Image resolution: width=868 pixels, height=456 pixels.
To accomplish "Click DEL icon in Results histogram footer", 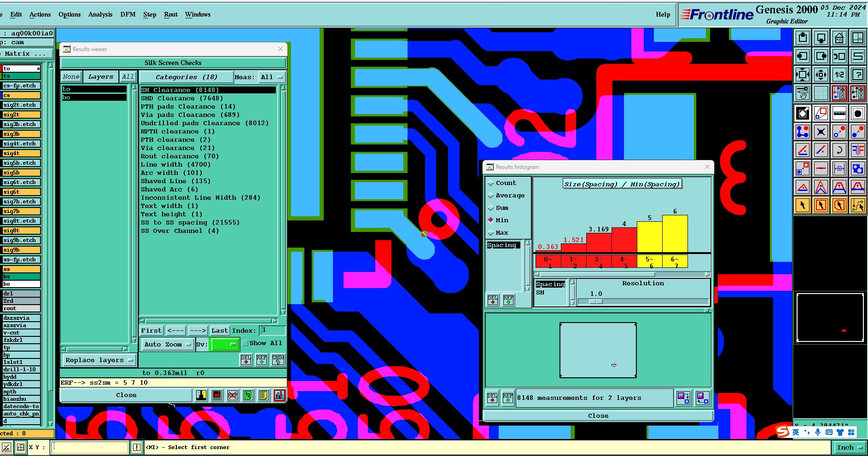I will point(492,398).
